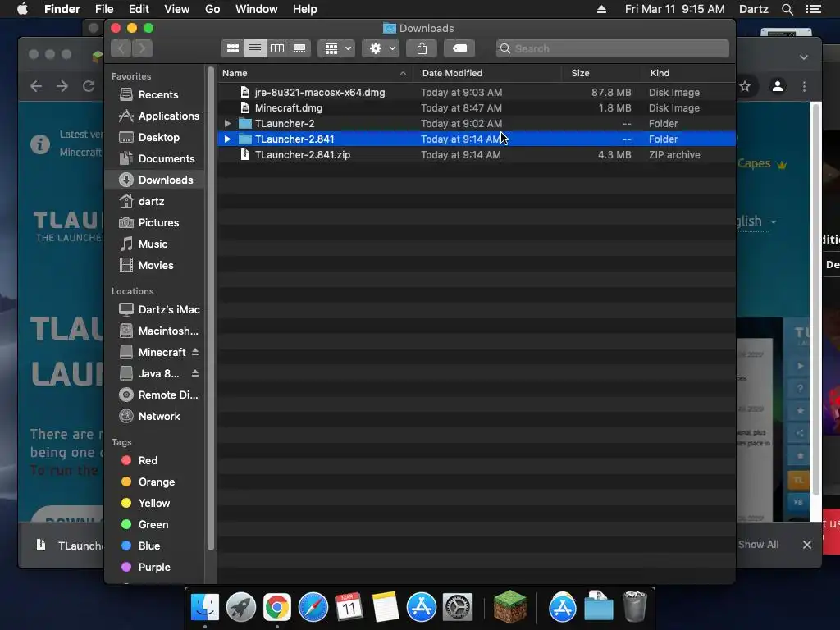The width and height of the screenshot is (840, 630).
Task: Open the Edit menu
Action: (139, 9)
